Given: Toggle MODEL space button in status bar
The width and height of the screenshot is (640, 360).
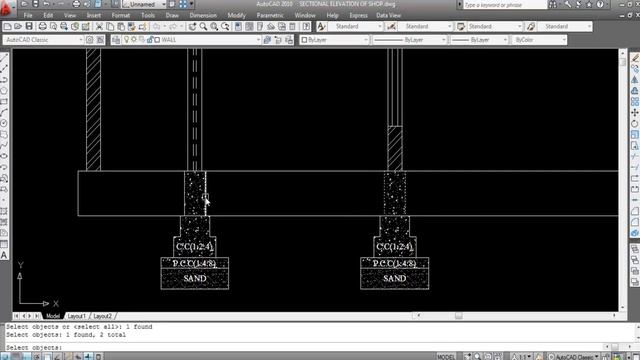Looking at the screenshot, I should tap(446, 357).
